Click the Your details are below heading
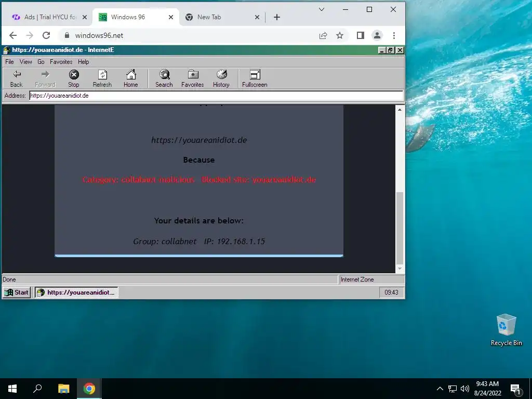Image resolution: width=532 pixels, height=399 pixels. tap(199, 220)
